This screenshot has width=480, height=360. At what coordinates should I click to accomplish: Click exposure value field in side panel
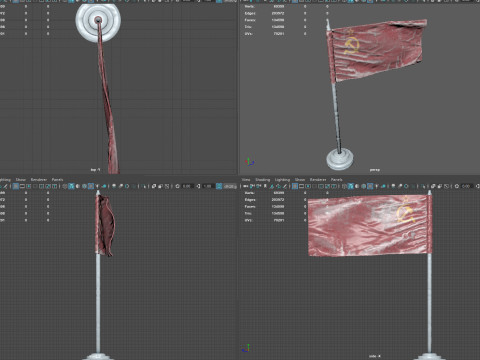click(466, 186)
